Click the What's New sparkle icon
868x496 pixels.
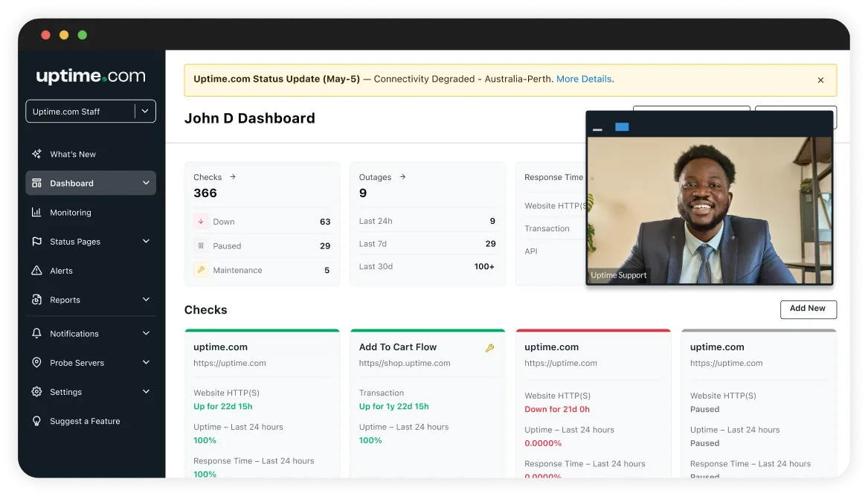pos(37,154)
